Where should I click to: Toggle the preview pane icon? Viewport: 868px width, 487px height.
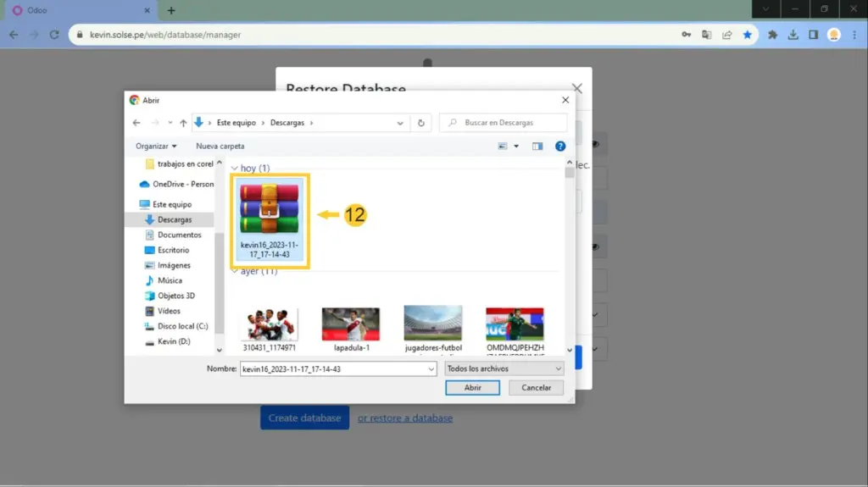pos(537,147)
